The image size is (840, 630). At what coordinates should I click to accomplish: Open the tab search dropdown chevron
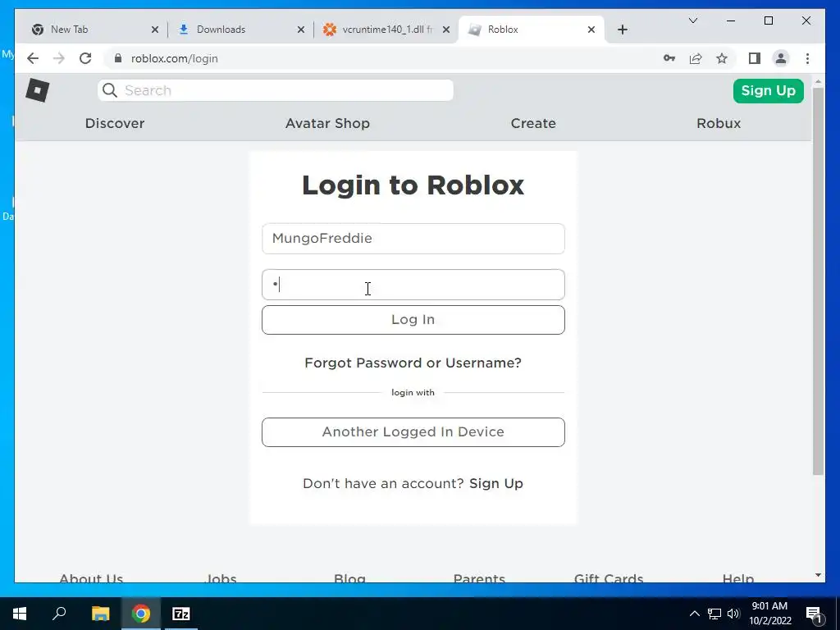pyautogui.click(x=693, y=21)
